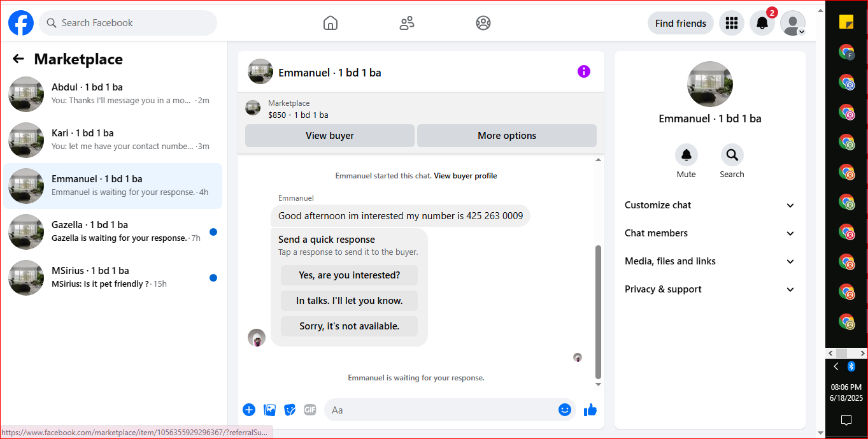Open the MSirius 1 bd 1 ba conversation

113,278
